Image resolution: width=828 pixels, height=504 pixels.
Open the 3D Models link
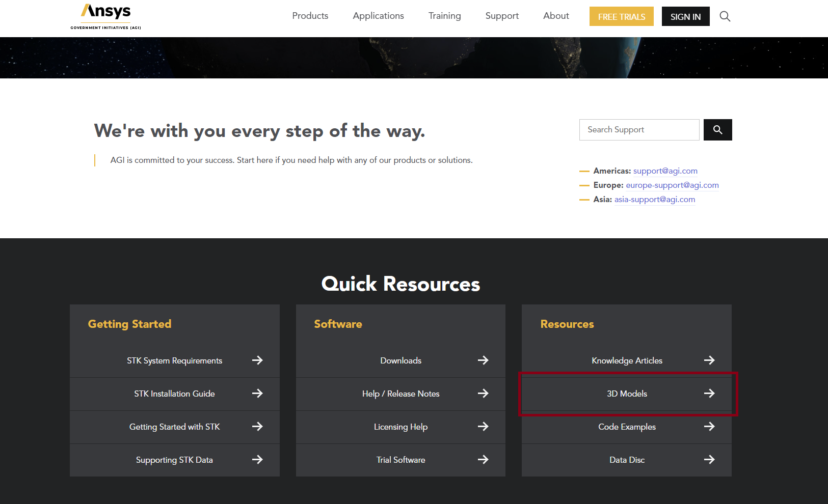point(627,394)
